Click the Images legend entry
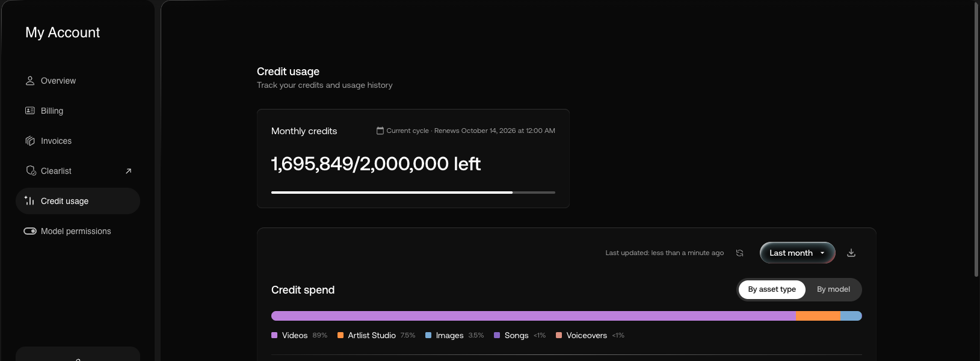The image size is (980, 361). [x=454, y=335]
